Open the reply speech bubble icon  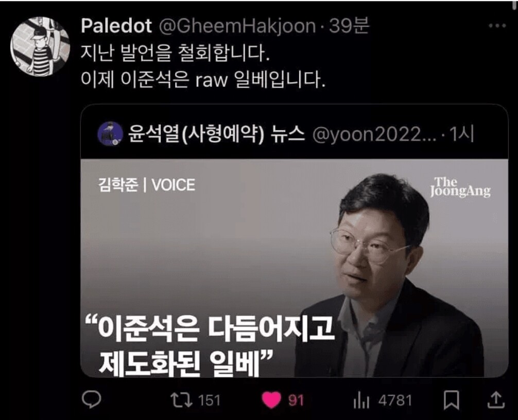point(92,400)
